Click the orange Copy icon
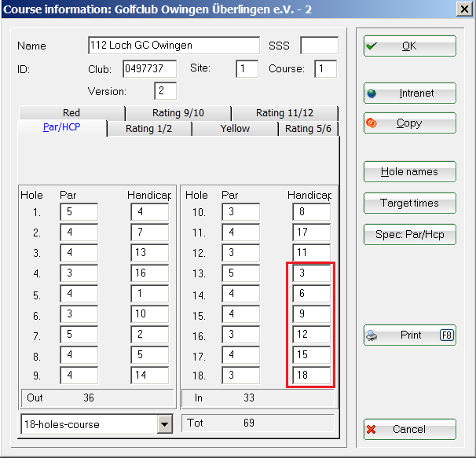Viewport: 476px width, 458px height. coord(372,123)
